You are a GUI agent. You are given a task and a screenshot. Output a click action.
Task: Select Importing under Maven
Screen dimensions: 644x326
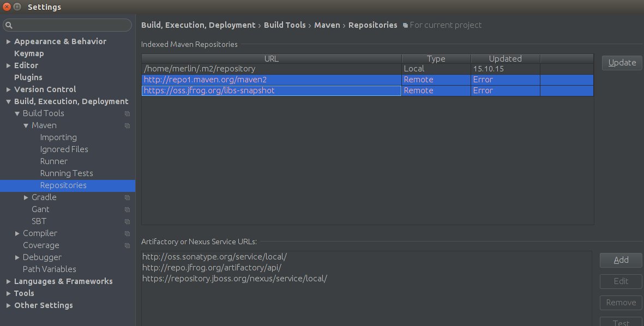58,137
